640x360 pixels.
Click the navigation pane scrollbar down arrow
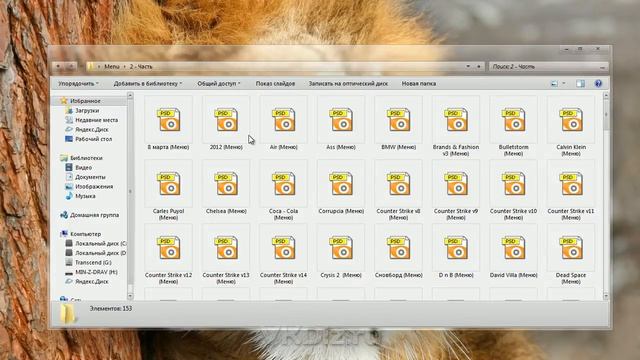coord(130,296)
